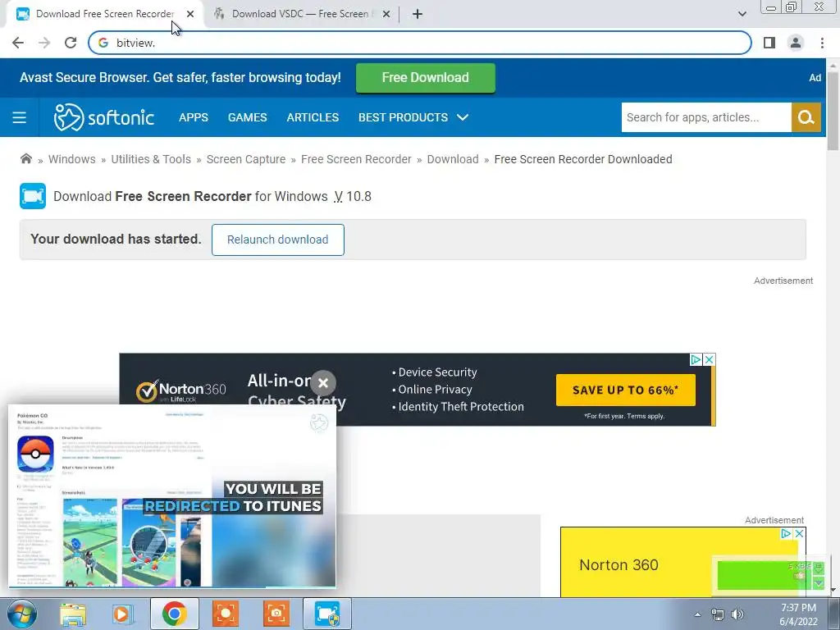
Task: Open the Softonic hamburger menu
Action: (20, 117)
